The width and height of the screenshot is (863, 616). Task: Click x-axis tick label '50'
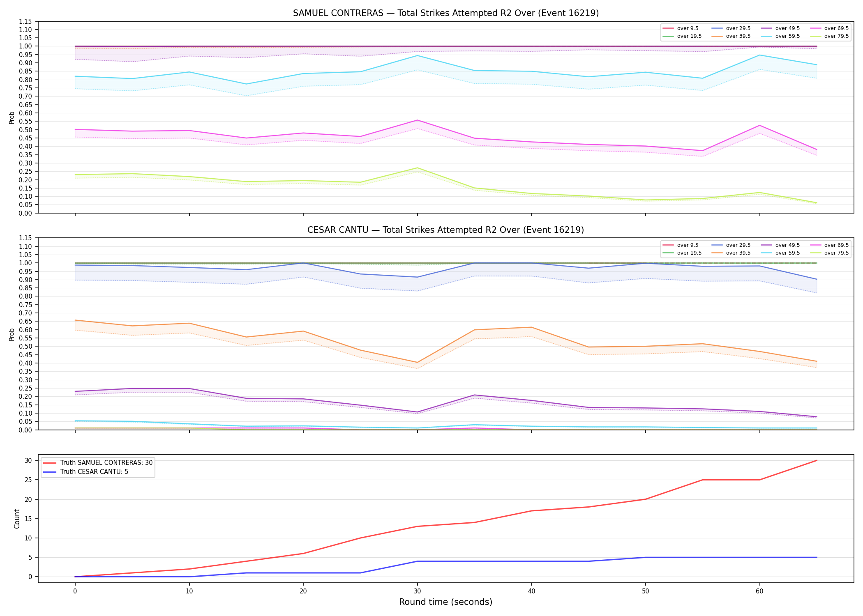coord(646,591)
